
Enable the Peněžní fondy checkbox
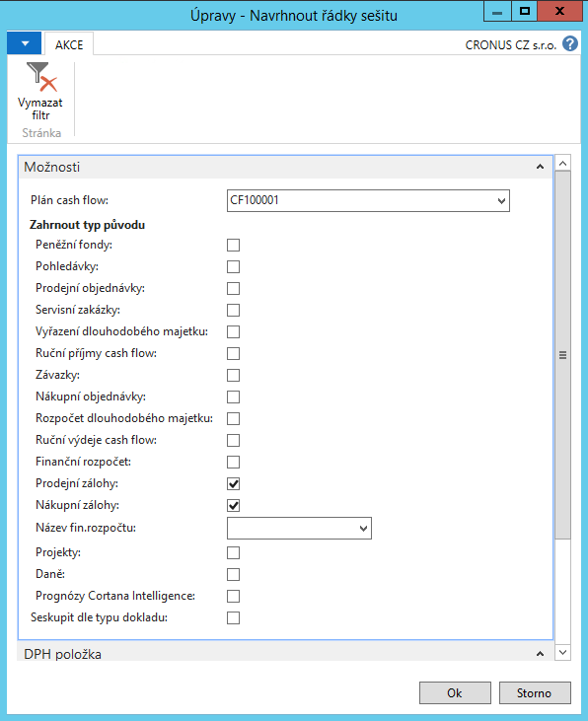233,245
